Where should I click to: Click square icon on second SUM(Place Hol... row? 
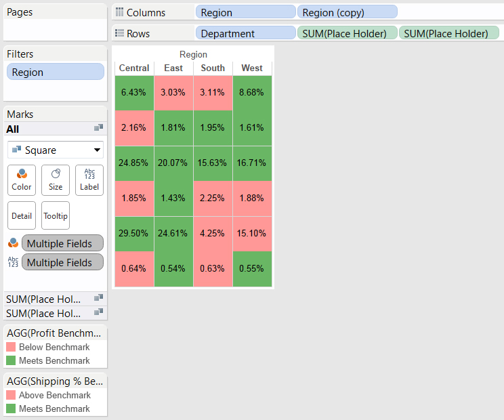point(98,312)
